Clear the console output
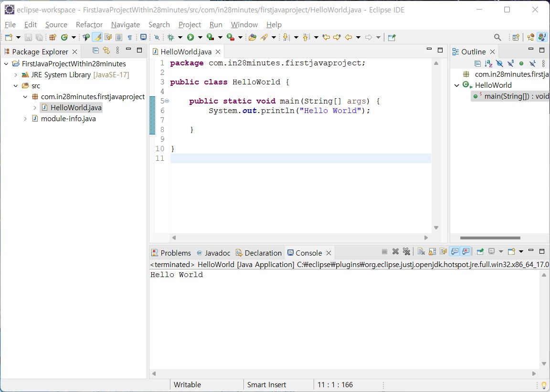Screen dimensions: 550x392 pos(421,252)
